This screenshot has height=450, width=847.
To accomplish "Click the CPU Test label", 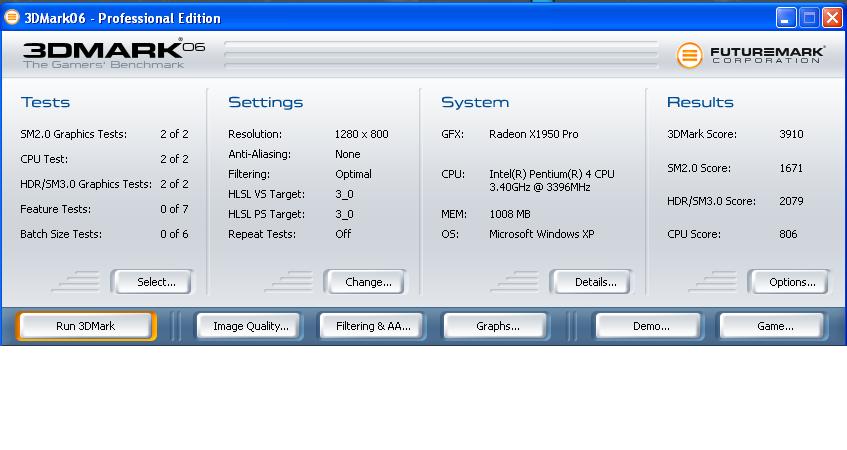I will click(44, 159).
